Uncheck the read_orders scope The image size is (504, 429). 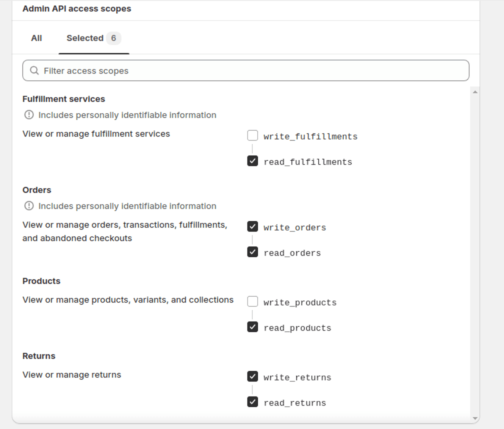coord(253,252)
